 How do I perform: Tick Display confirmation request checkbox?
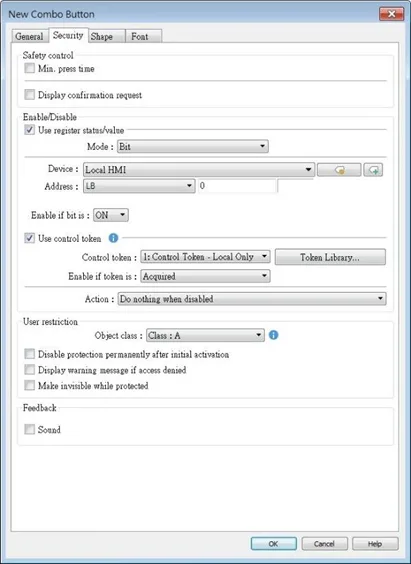29,95
